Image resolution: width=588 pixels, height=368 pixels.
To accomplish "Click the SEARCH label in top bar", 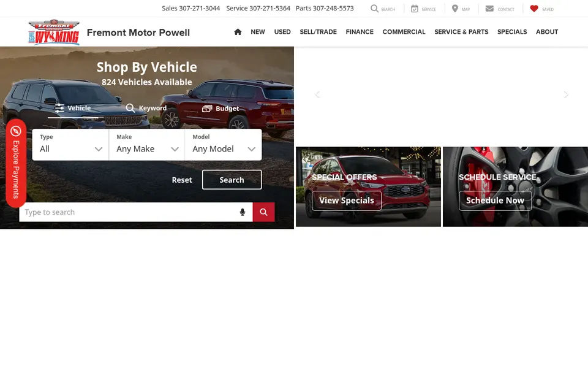I will 388,9.
